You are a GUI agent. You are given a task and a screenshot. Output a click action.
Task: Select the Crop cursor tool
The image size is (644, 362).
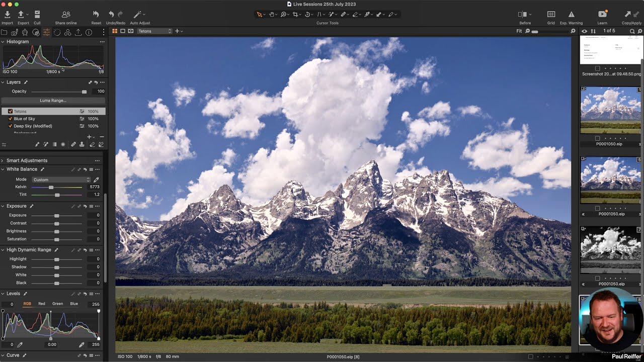click(296, 15)
